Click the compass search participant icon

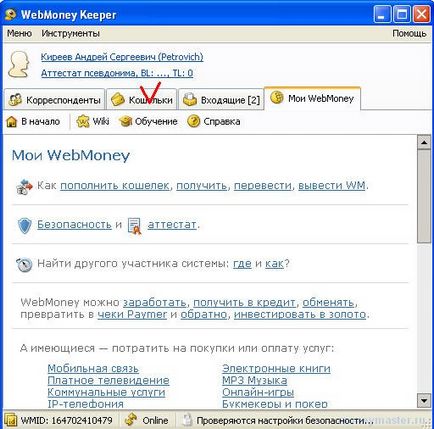point(24,265)
